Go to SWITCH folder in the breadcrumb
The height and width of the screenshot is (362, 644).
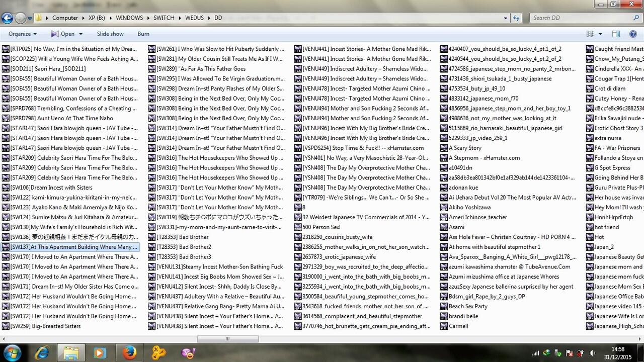164,18
